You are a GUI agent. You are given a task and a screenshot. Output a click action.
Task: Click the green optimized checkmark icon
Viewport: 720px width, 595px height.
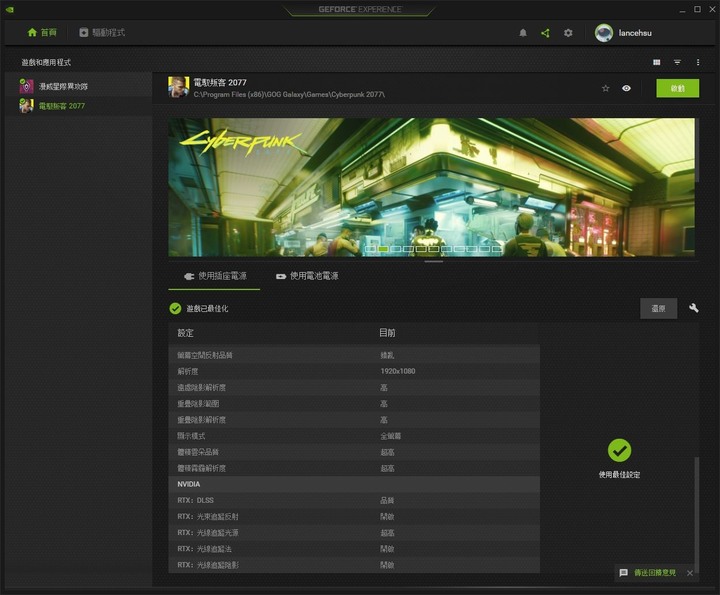point(175,309)
